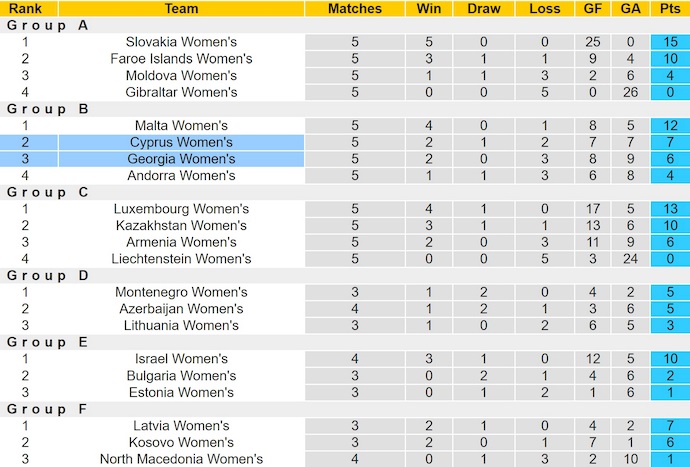This screenshot has height=467, width=690.
Task: Click the Group E section label
Action: [48, 342]
